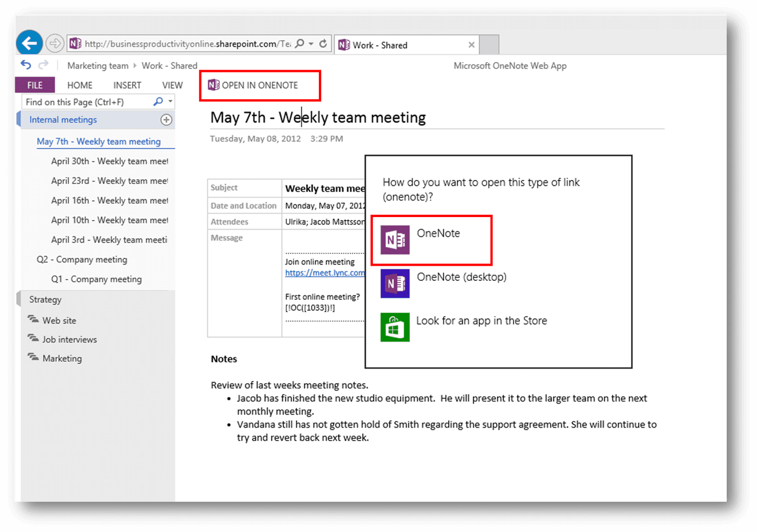Open the Marketing team breadcrumb link

click(98, 66)
